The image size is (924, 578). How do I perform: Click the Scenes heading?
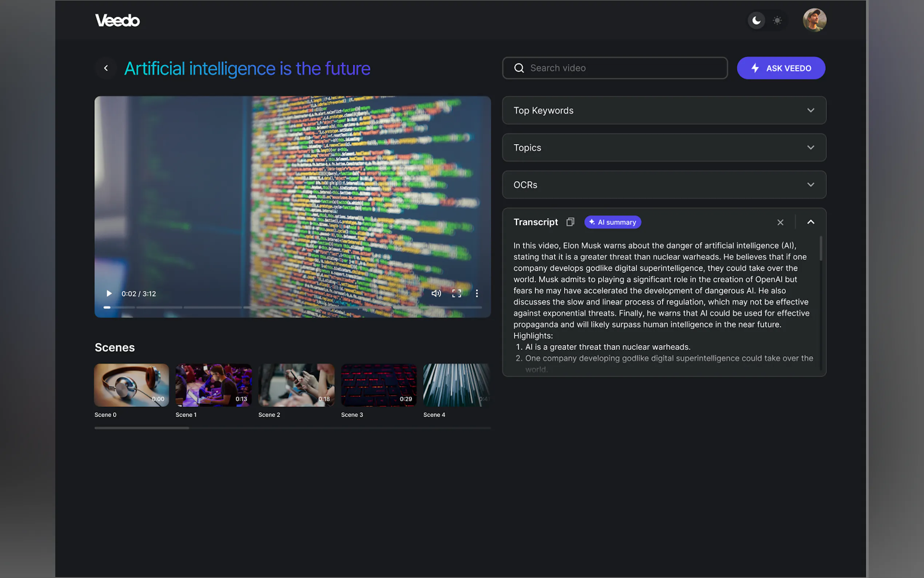pos(115,348)
